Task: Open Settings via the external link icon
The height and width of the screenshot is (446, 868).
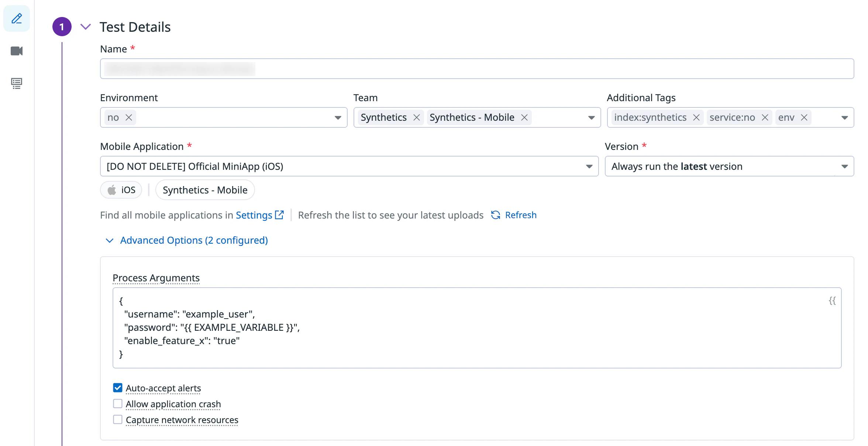Action: tap(280, 215)
